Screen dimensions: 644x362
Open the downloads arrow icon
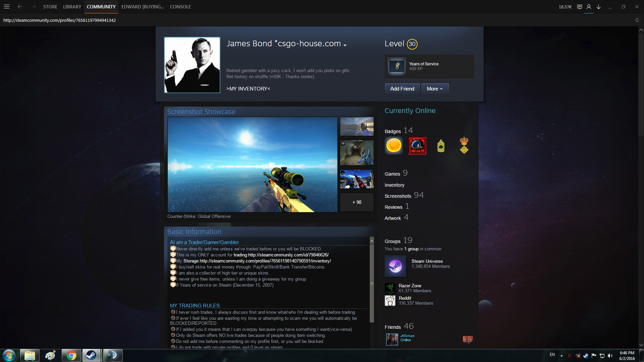pyautogui.click(x=598, y=7)
